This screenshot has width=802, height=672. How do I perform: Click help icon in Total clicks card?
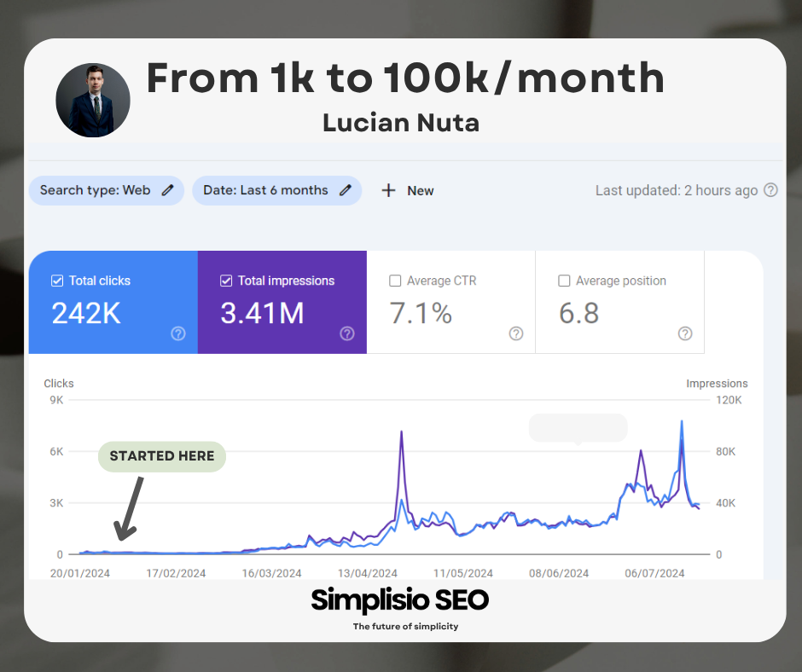coord(178,333)
